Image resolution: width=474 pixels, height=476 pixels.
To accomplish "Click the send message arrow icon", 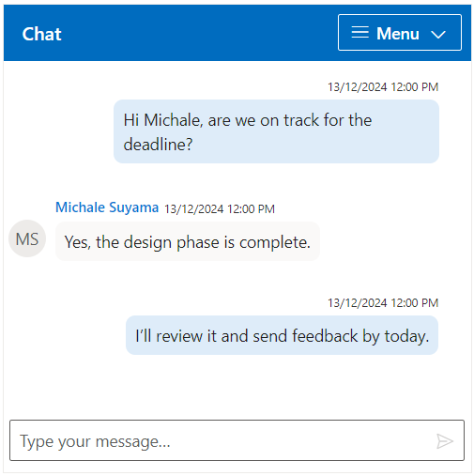I will pos(445,441).
